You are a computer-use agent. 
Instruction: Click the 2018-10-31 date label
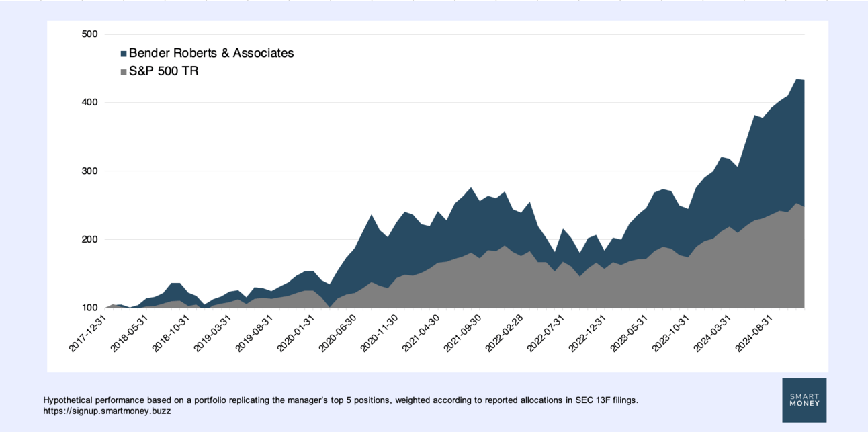[171, 333]
